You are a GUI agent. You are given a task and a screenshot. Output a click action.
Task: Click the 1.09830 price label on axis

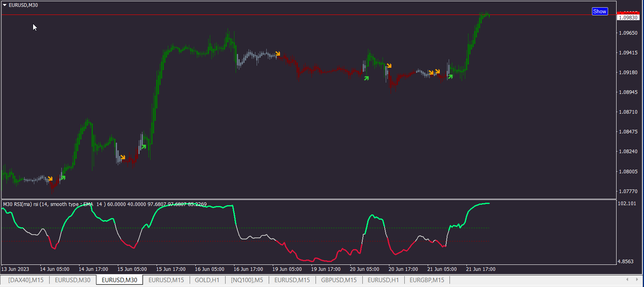point(628,17)
